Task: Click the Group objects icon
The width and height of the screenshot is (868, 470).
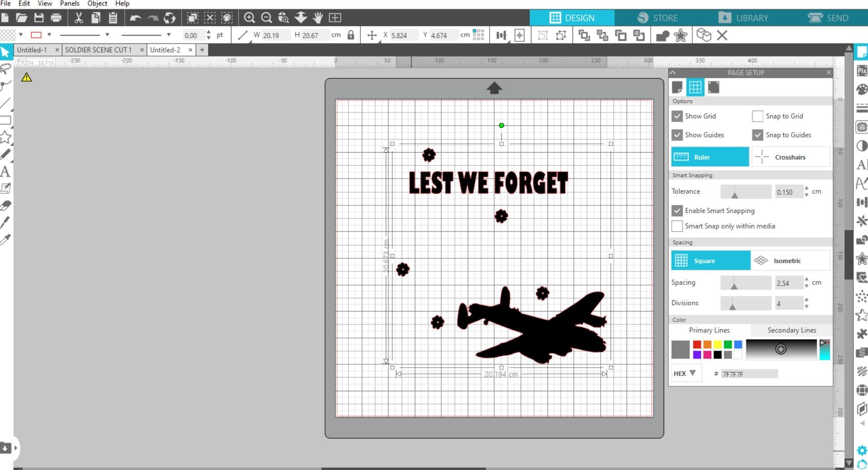Action: click(542, 35)
